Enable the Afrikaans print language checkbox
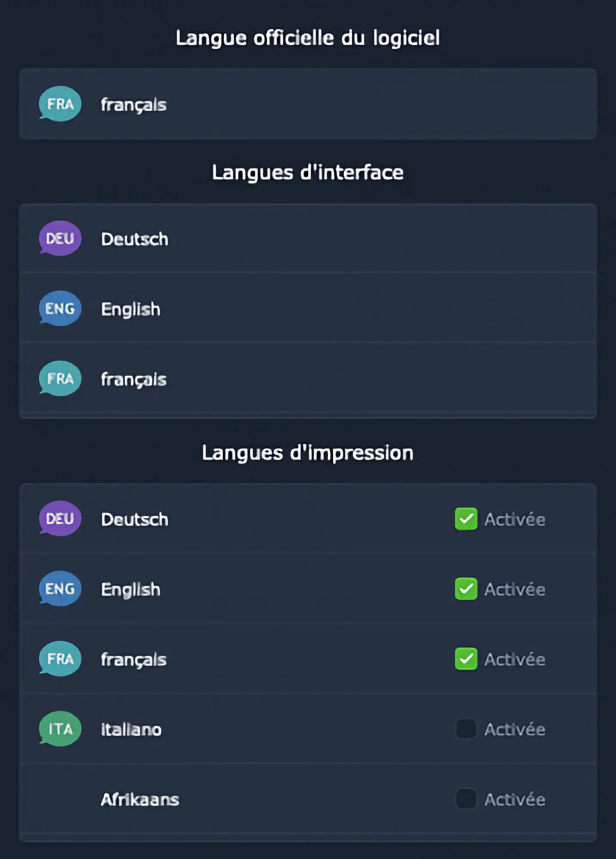This screenshot has width=616, height=859. point(466,799)
